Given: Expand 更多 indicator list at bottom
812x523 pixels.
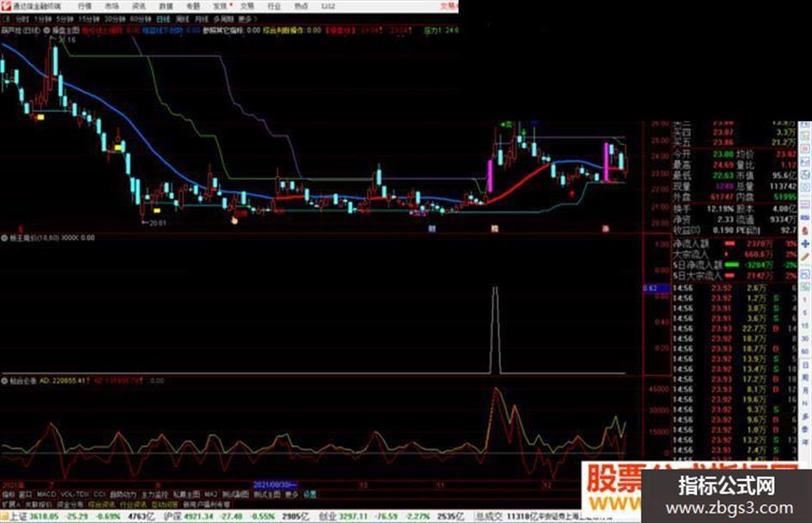Looking at the screenshot, I should coord(292,495).
